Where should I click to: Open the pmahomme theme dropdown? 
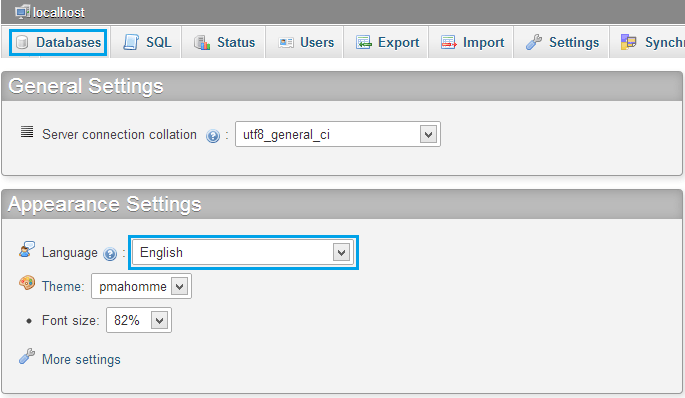141,286
